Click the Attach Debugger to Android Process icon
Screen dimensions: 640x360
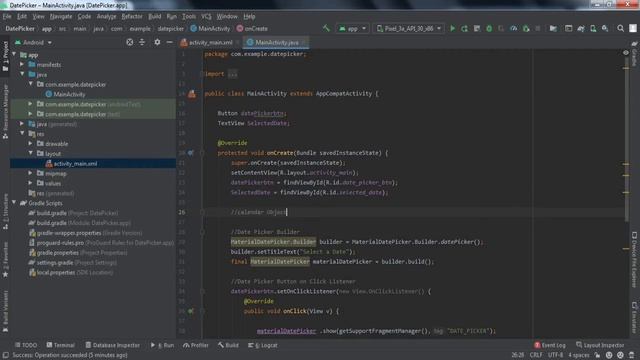click(526, 29)
